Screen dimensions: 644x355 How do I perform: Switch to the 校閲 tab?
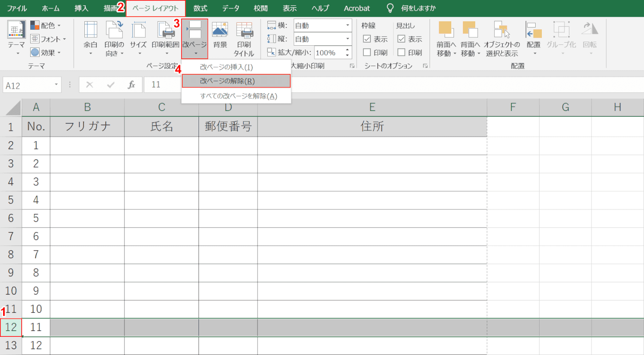coord(261,8)
